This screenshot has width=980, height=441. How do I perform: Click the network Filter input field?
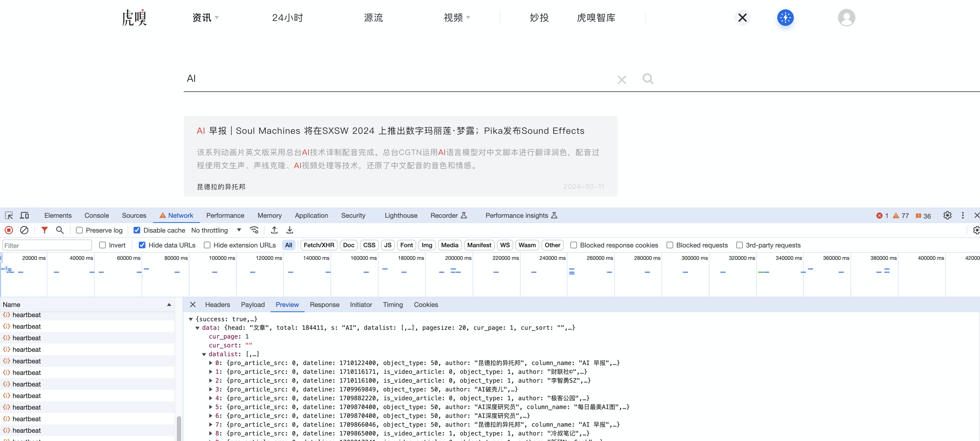[x=47, y=246]
